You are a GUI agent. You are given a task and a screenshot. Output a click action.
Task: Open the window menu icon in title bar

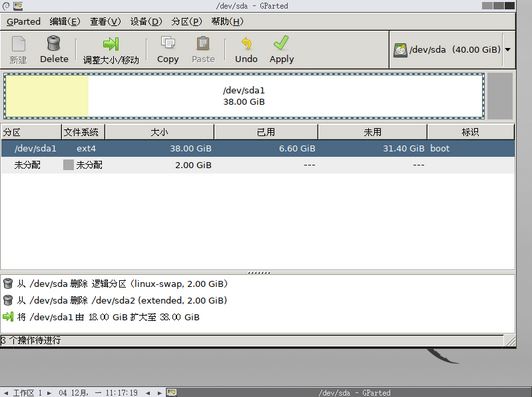point(6,5)
